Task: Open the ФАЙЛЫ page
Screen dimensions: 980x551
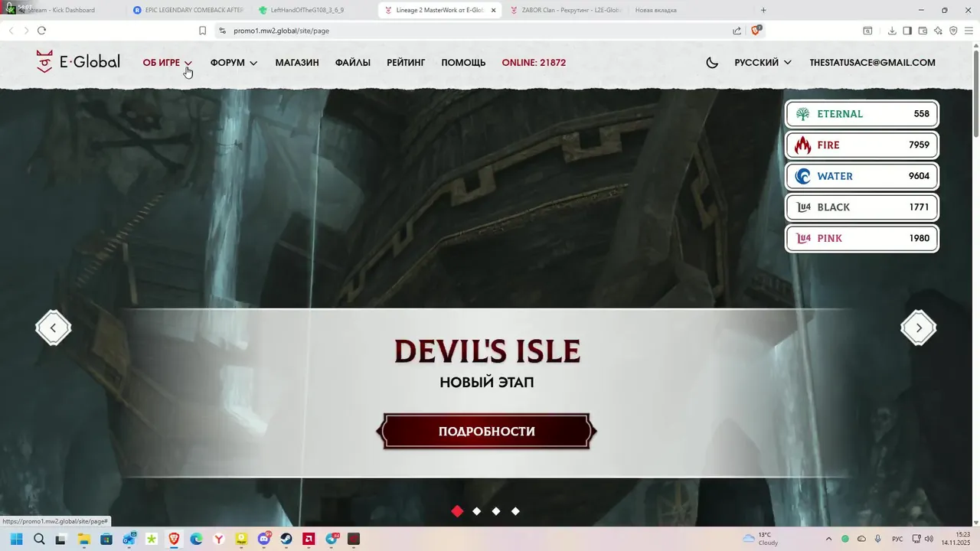Action: click(353, 63)
